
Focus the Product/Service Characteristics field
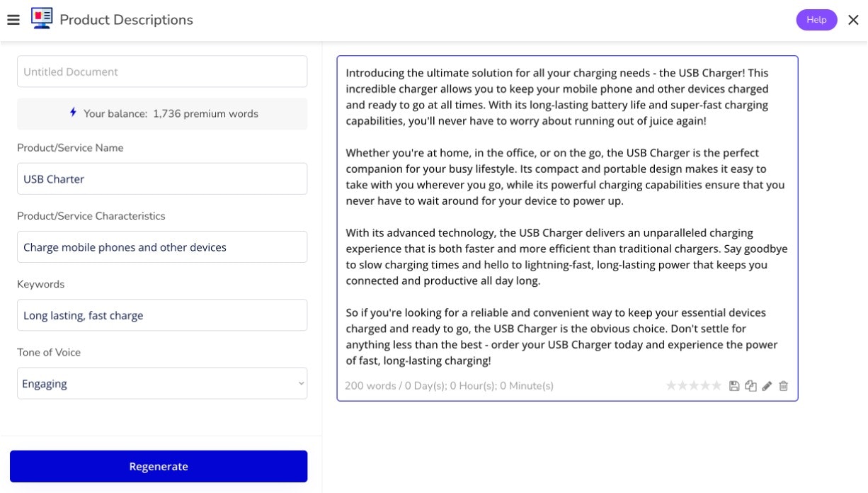[162, 246]
